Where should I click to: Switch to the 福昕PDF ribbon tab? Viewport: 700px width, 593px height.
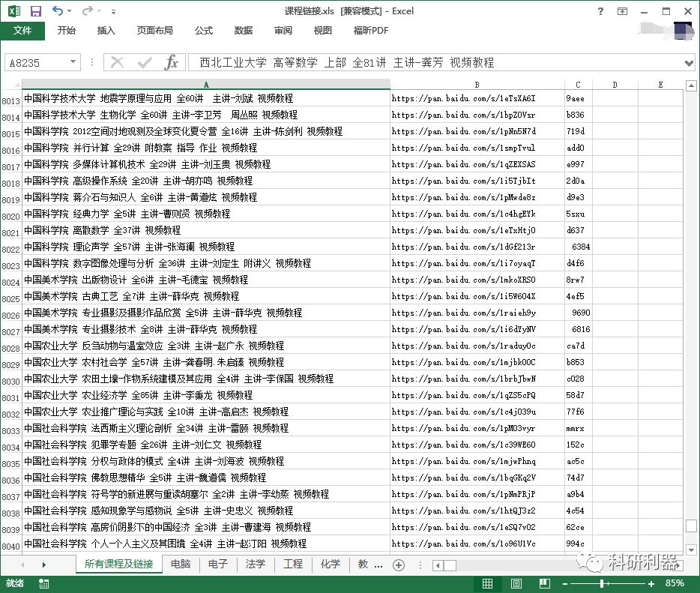tap(370, 31)
